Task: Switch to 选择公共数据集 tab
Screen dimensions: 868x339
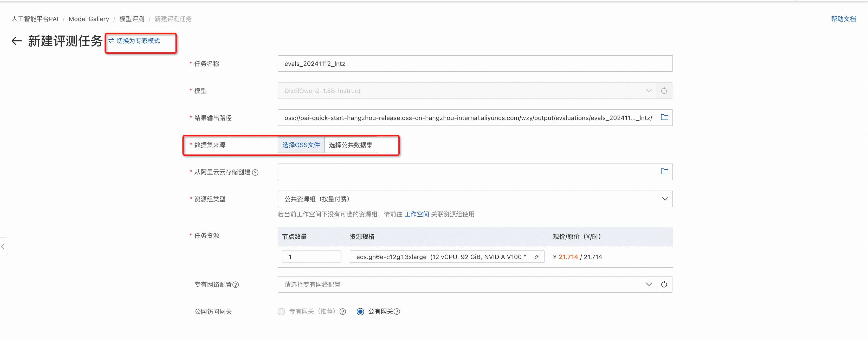Action: coord(351,145)
